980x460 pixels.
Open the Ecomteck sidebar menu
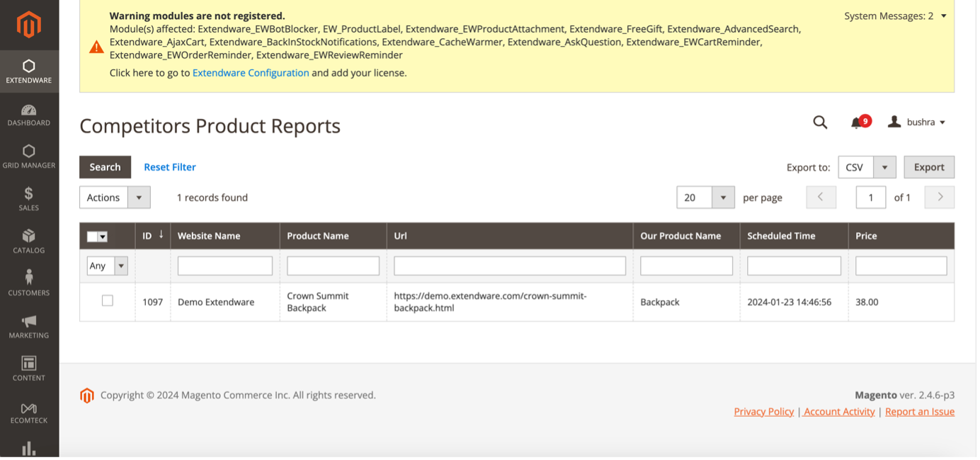pos(29,412)
